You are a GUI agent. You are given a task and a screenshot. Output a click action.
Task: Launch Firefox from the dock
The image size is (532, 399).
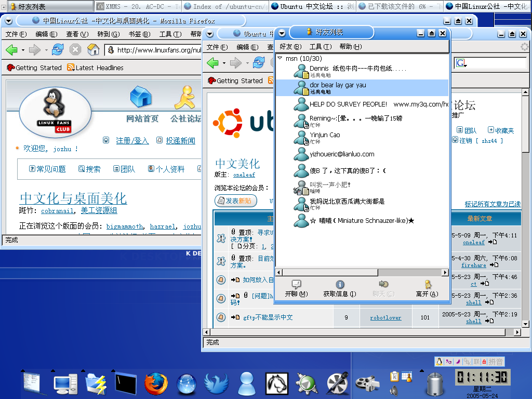point(156,384)
